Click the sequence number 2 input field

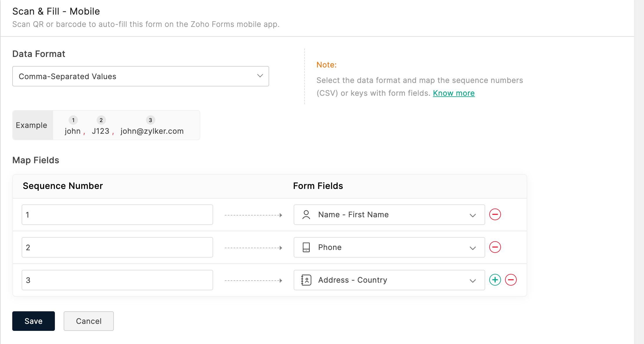117,247
